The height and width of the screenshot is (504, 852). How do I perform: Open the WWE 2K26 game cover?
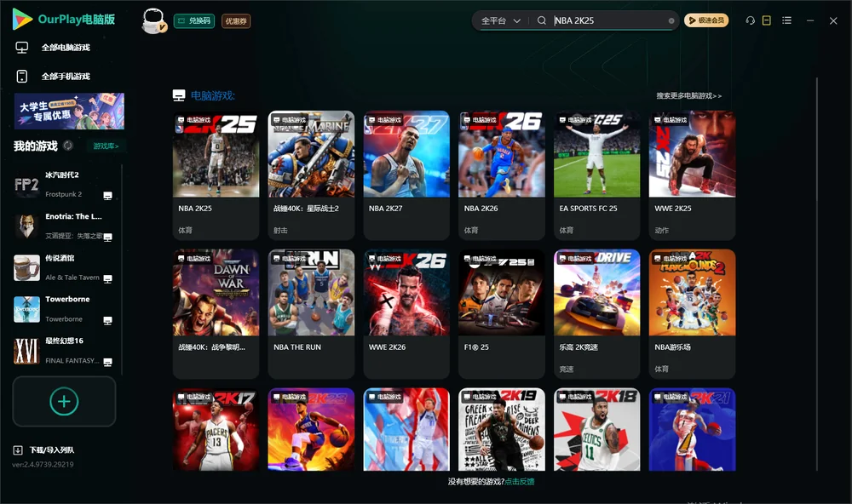coord(406,292)
